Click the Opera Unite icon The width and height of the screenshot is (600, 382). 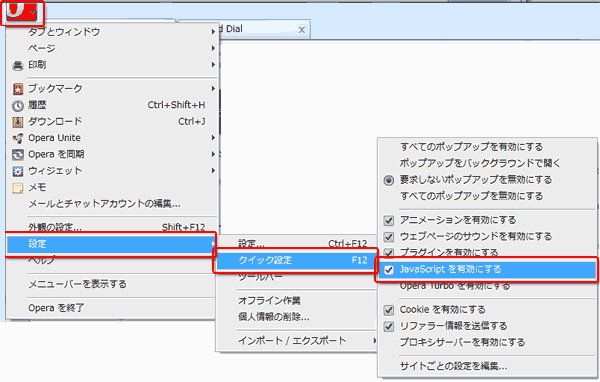(x=18, y=138)
